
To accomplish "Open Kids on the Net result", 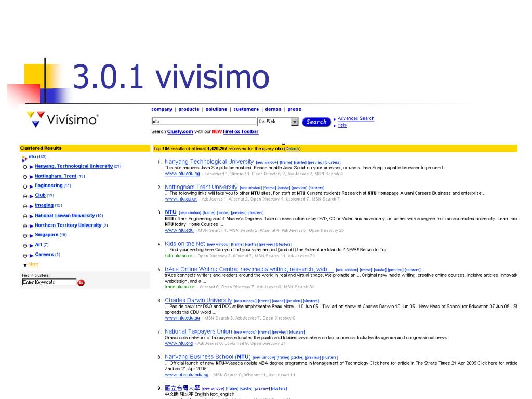I will 184,244.
